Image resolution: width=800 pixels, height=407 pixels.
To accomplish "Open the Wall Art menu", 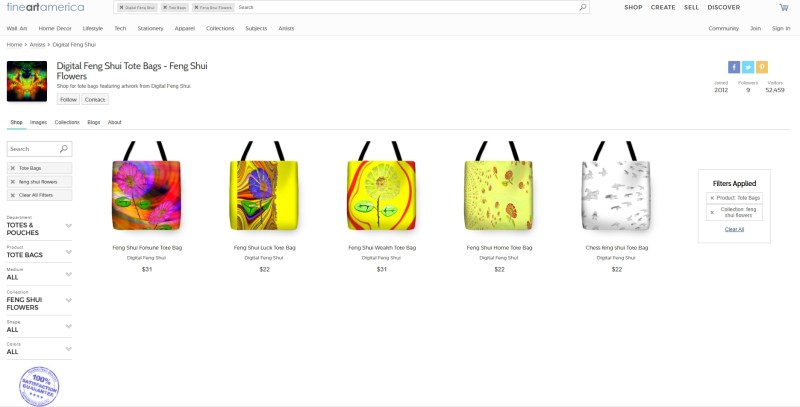I will [x=17, y=29].
